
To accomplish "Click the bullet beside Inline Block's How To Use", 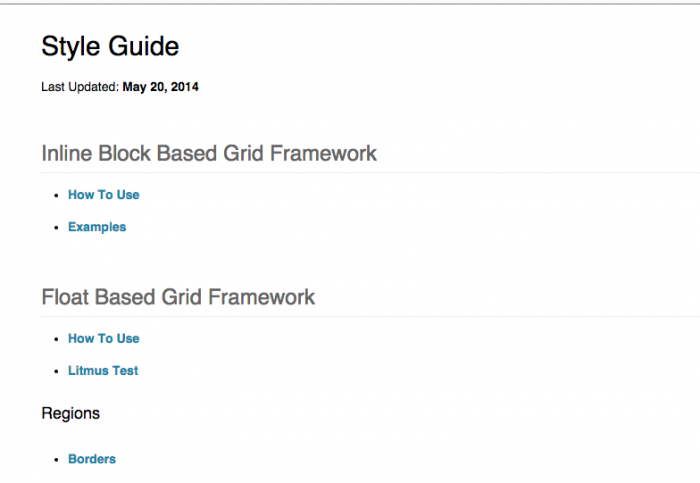I will [56, 196].
